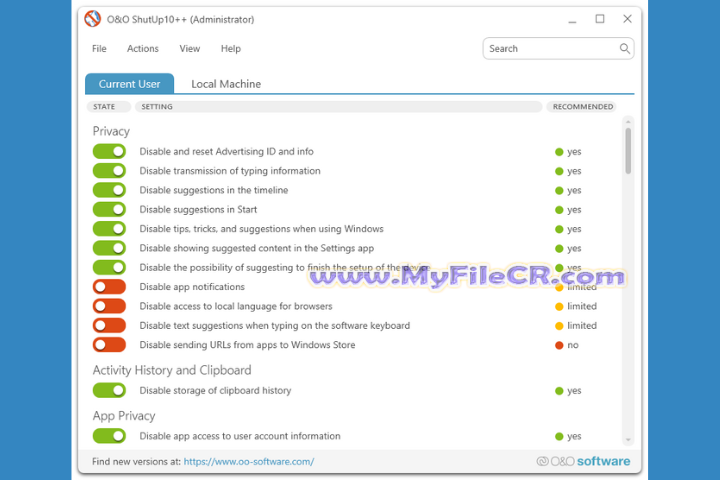Toggle Disable and reset Advertising ID switch

109,152
